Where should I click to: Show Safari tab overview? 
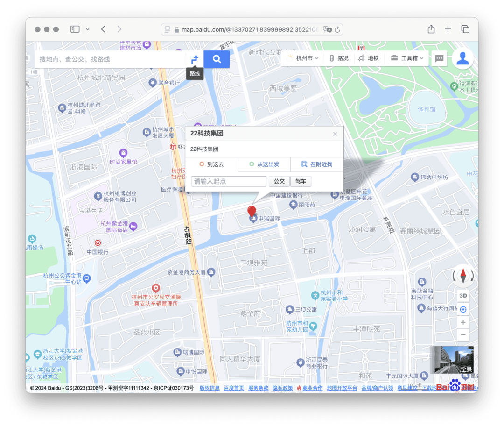tap(465, 29)
